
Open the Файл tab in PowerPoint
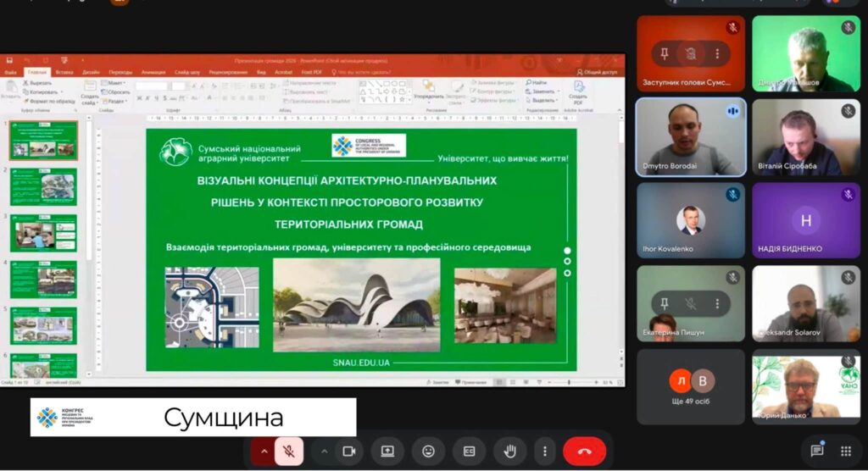tap(10, 73)
